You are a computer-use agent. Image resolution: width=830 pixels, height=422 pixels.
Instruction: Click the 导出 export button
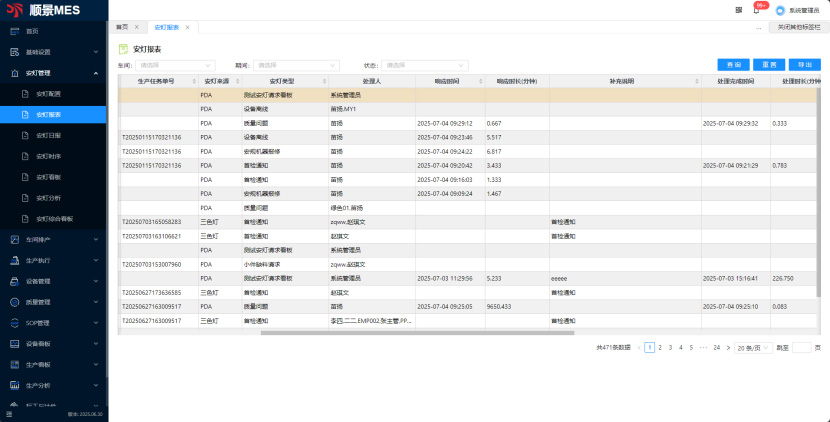click(x=805, y=65)
